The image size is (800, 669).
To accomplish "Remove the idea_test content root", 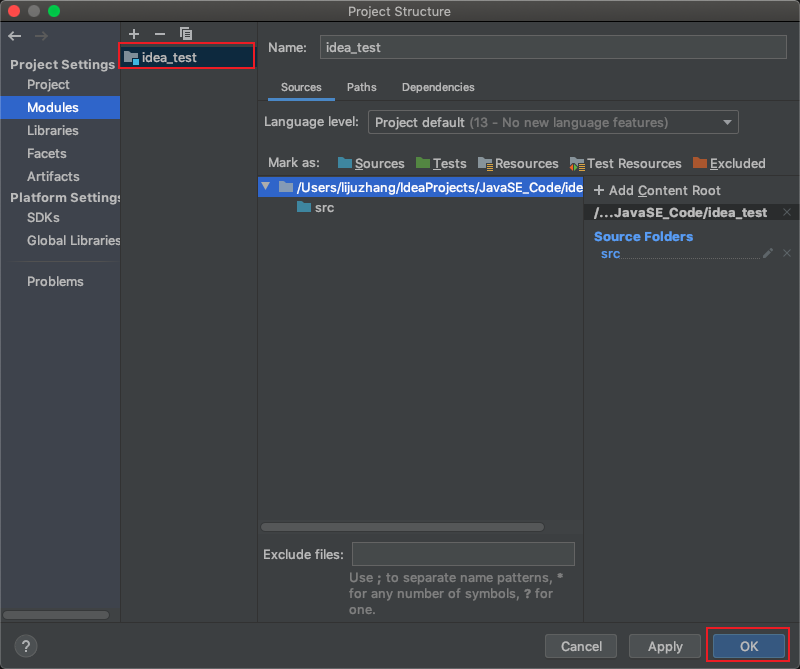I will pyautogui.click(x=787, y=212).
